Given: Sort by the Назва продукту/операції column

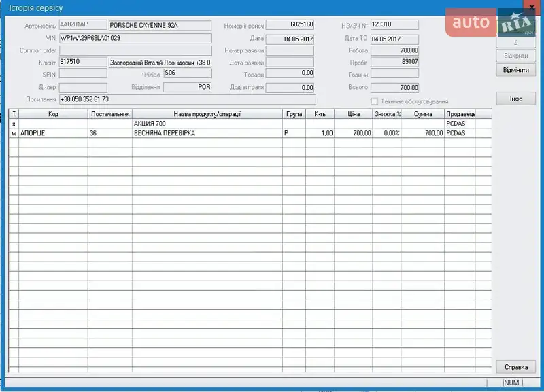Looking at the screenshot, I should (207, 114).
